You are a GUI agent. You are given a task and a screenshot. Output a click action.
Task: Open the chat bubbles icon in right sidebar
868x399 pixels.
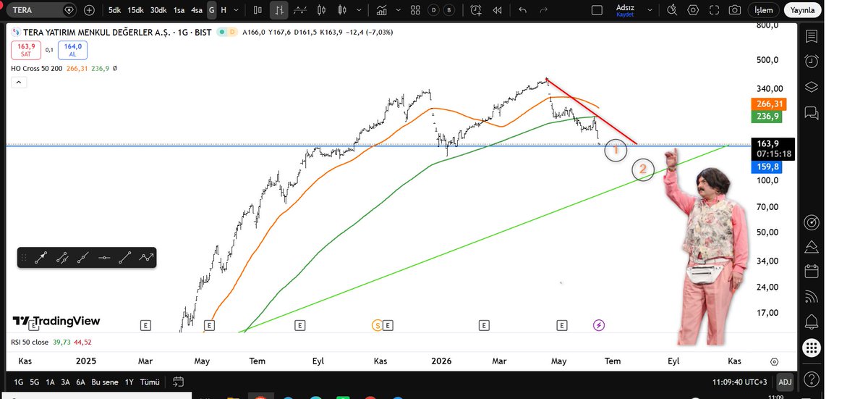(811, 113)
